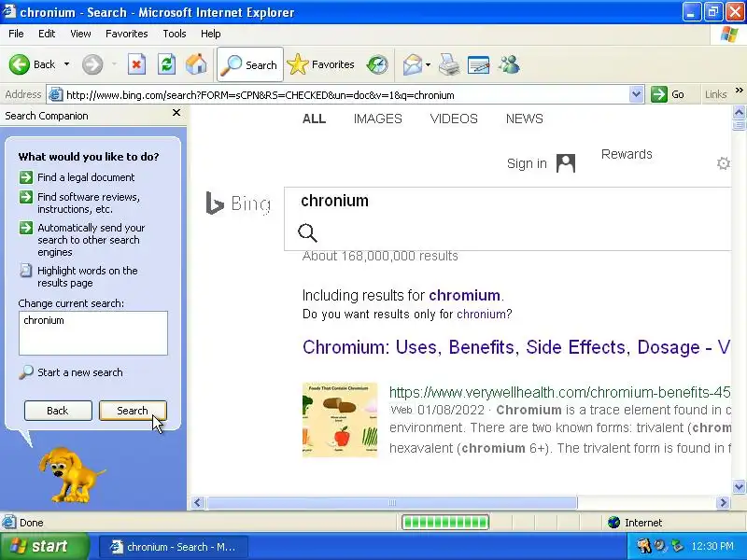Open the File menu
This screenshot has width=747, height=560.
point(16,34)
